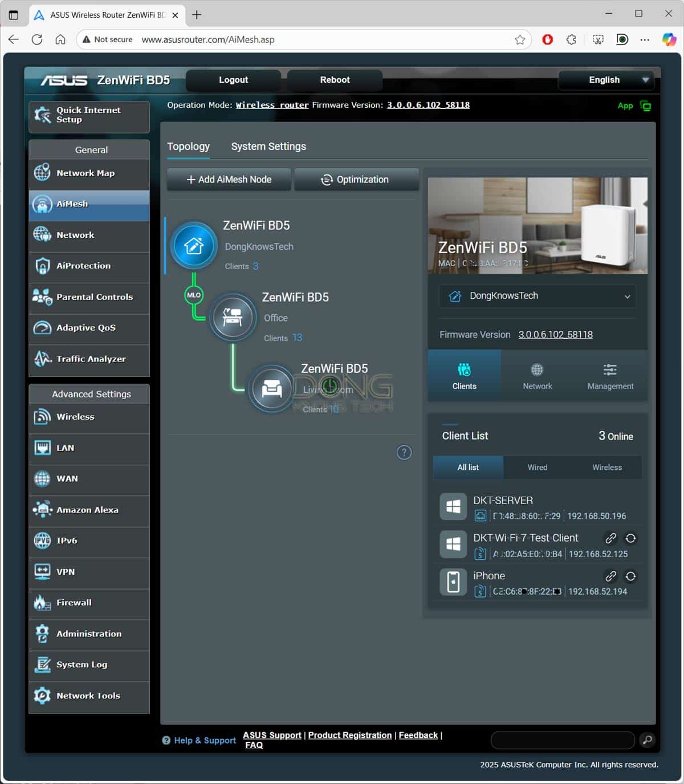Click the app QR icon beside App
The height and width of the screenshot is (784, 684).
coord(645,106)
